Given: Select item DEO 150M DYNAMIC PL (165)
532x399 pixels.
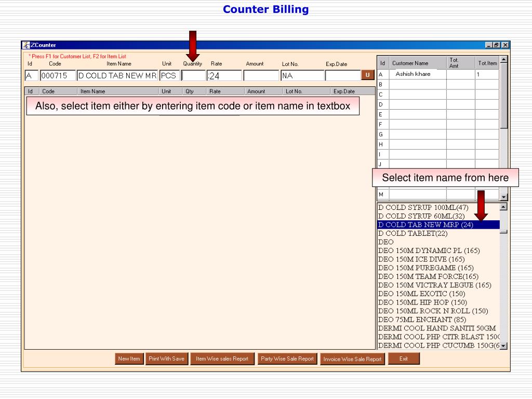Looking at the screenshot, I should (x=438, y=251).
